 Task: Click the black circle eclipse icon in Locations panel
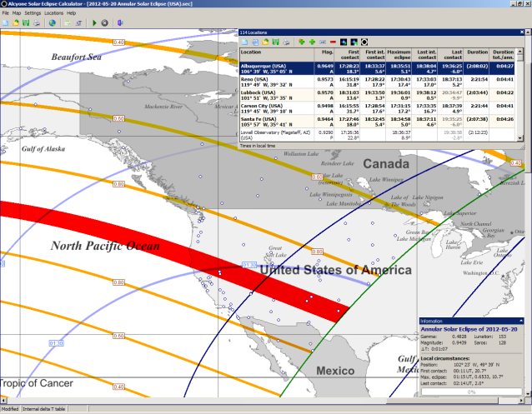point(364,41)
